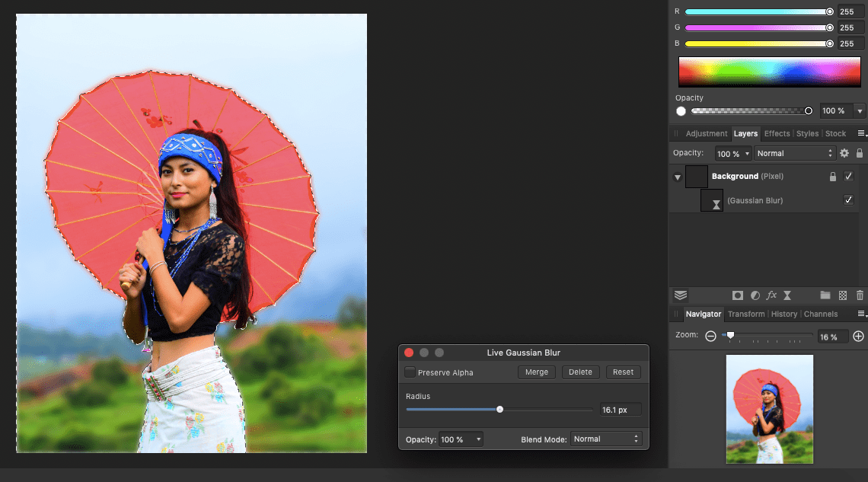Viewport: 868px width, 482px height.
Task: Open layer blend options gear icon
Action: click(844, 153)
